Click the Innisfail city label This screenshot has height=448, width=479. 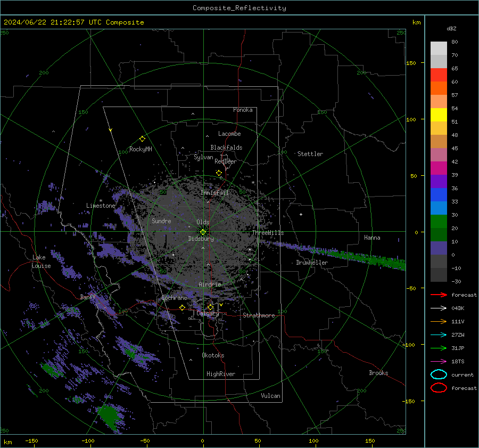click(x=214, y=193)
